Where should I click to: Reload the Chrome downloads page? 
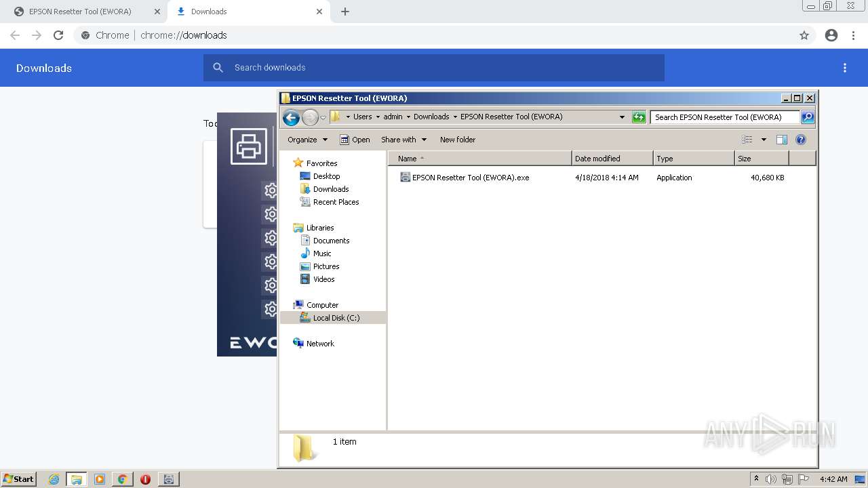coord(58,35)
